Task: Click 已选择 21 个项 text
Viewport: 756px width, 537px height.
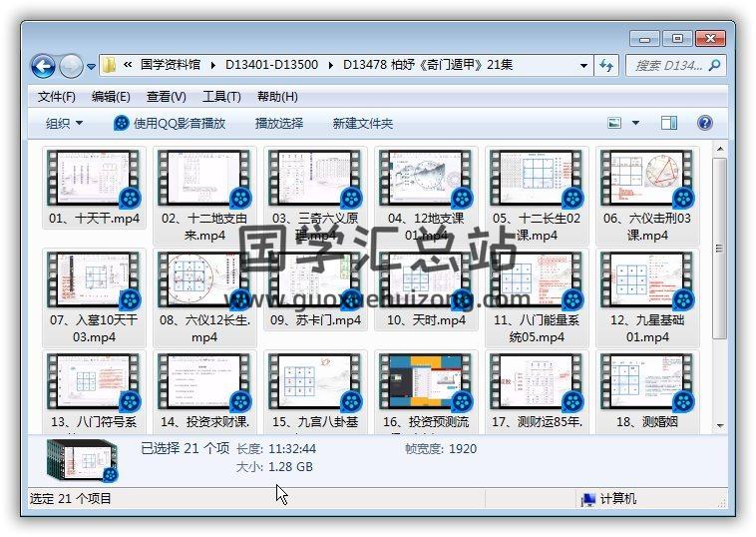Action: pos(186,448)
